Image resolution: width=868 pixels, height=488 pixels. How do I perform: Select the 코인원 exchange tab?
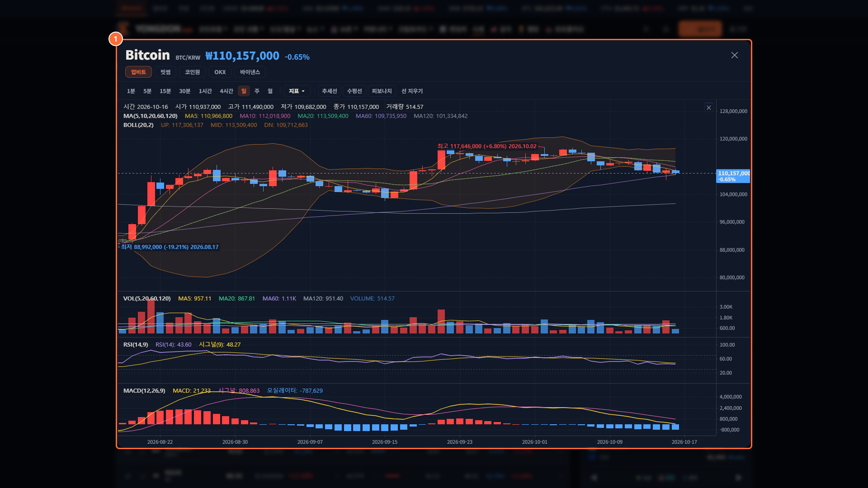[x=192, y=72]
